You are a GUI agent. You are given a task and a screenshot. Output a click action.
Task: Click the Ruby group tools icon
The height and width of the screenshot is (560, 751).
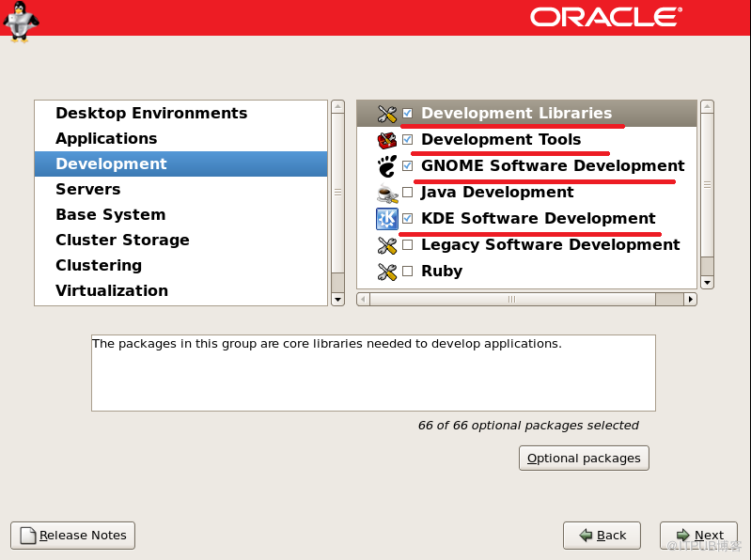pyautogui.click(x=387, y=272)
